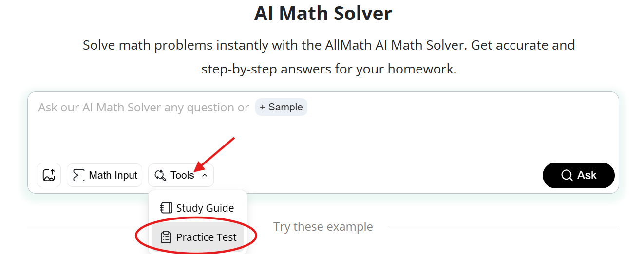Click the red arrow pointing at Tools
The width and height of the screenshot is (644, 254).
214,153
